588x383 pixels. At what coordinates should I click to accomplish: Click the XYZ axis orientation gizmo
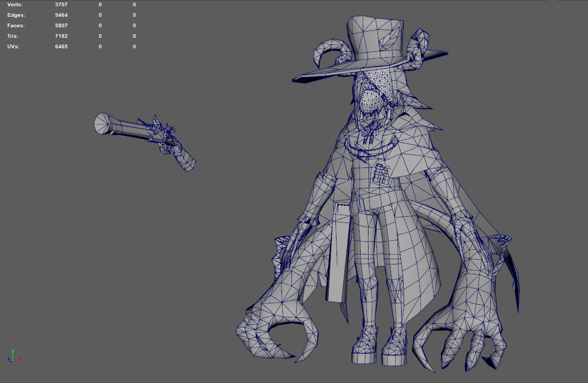pos(14,357)
